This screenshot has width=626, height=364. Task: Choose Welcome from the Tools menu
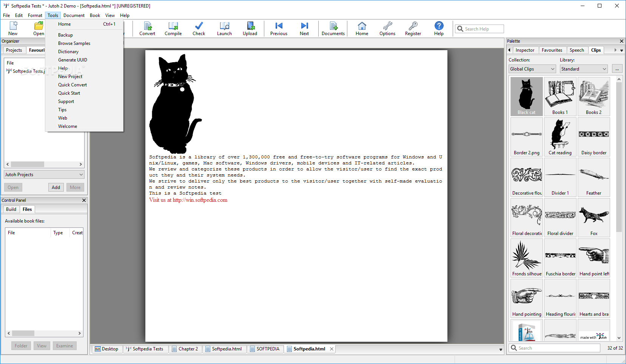click(x=84, y=126)
